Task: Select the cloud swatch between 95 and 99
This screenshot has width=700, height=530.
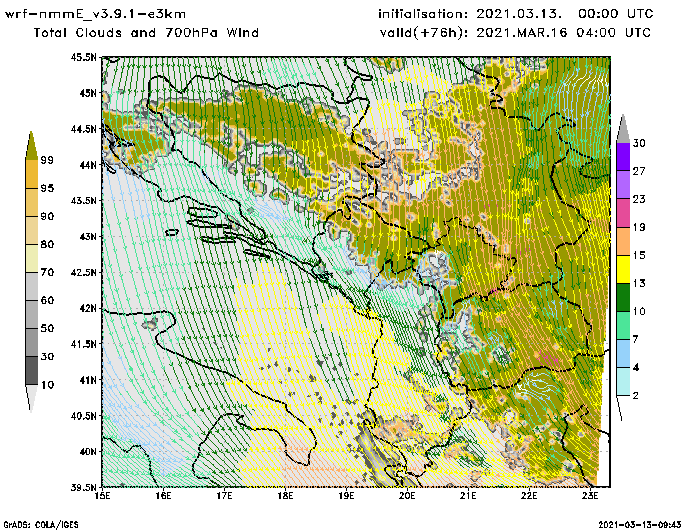Action: coord(32,174)
